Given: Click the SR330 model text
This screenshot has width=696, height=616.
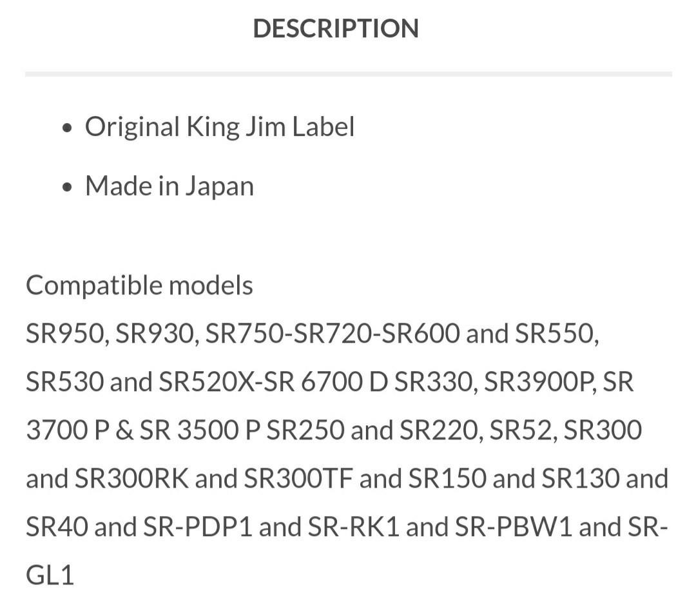Looking at the screenshot, I should (434, 382).
